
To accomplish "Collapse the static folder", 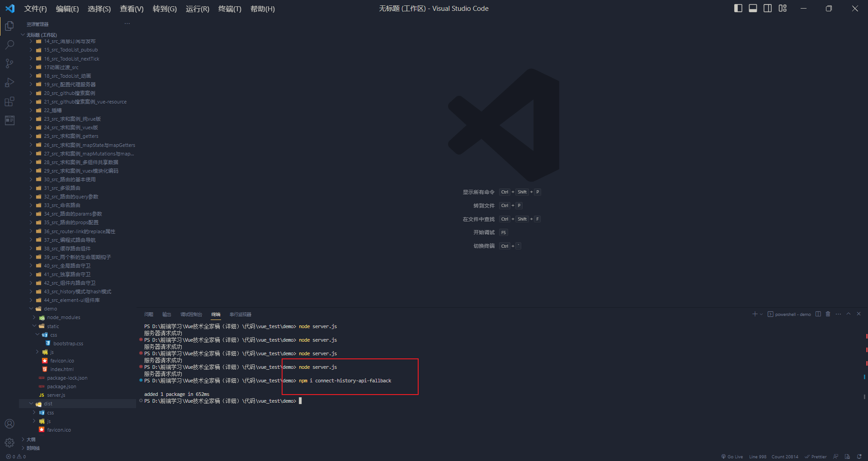I will click(x=77, y=326).
